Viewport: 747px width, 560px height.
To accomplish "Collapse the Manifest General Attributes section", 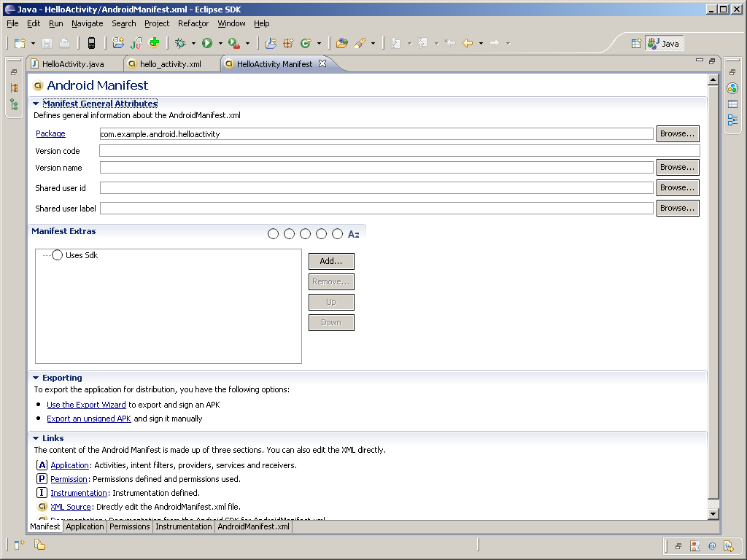I will [36, 104].
